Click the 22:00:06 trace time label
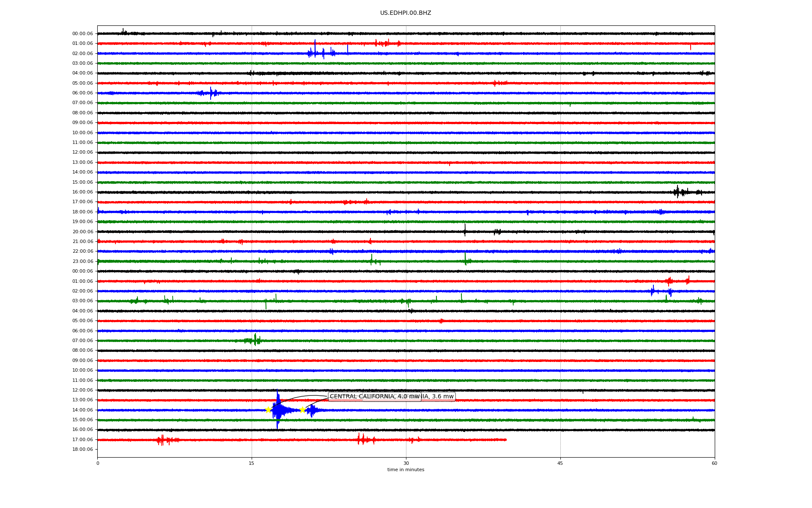This screenshot has width=812, height=508. pyautogui.click(x=82, y=251)
